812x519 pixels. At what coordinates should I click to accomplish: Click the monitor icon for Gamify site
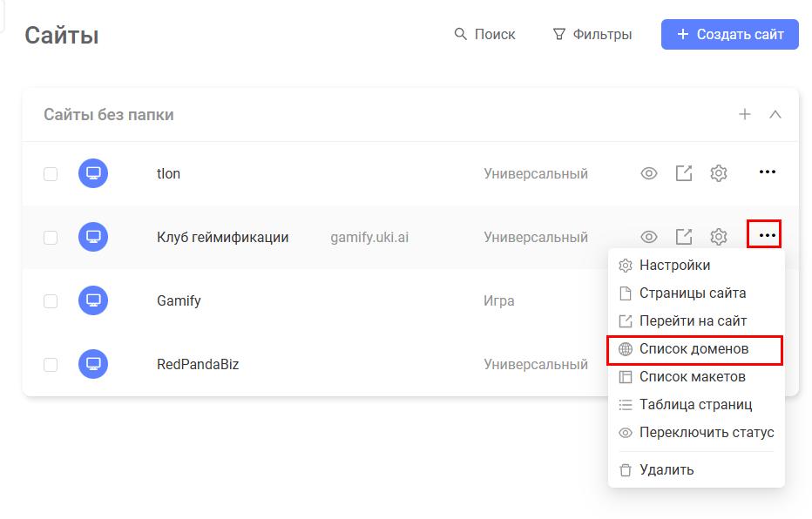pos(93,300)
